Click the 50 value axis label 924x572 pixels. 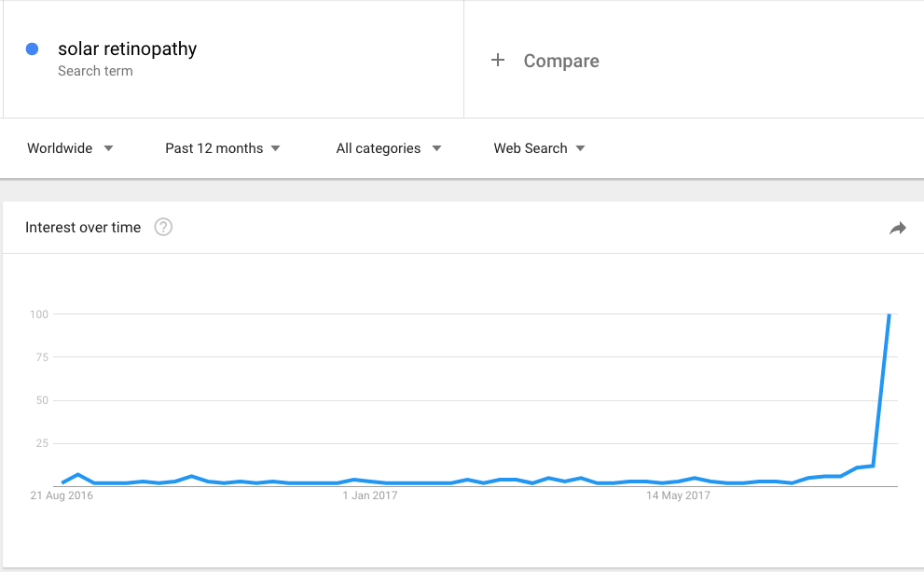point(42,400)
